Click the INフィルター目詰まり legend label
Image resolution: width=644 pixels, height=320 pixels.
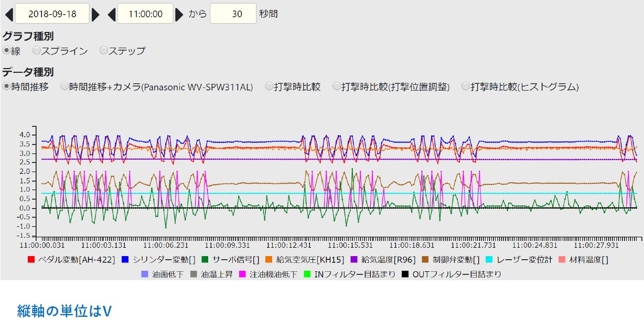coord(355,274)
